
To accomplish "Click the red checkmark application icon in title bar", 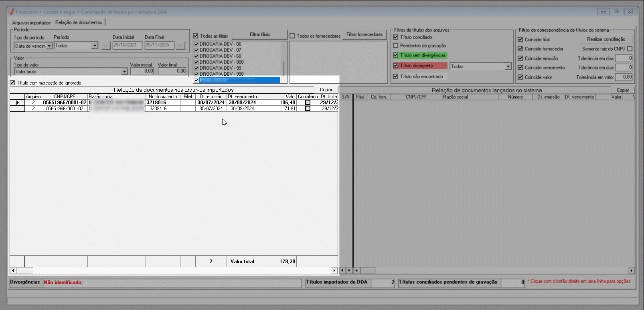I will tap(11, 12).
